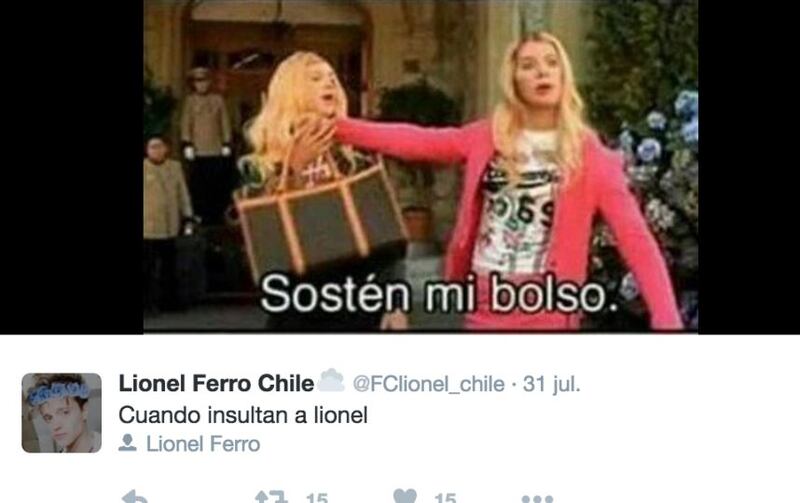Open the 31 jul. timestamp link

point(552,384)
